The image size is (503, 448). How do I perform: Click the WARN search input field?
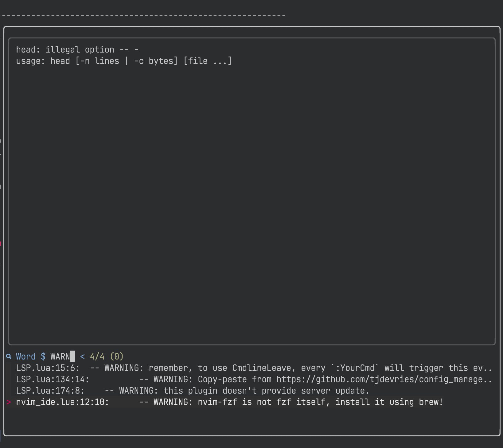point(60,356)
